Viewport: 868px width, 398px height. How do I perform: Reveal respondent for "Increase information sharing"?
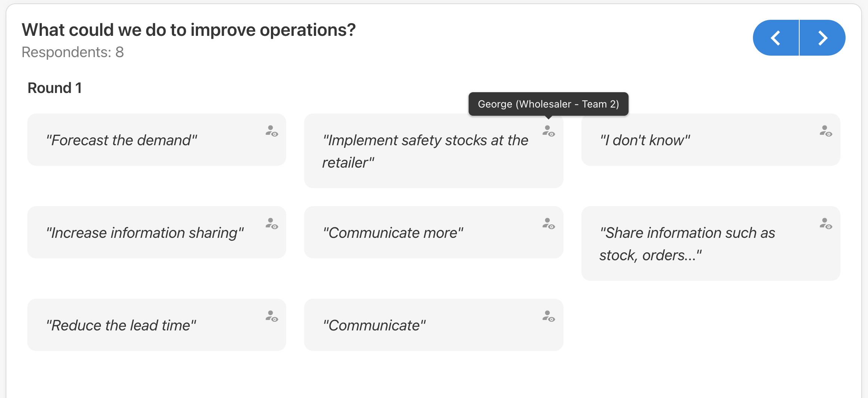tap(272, 224)
